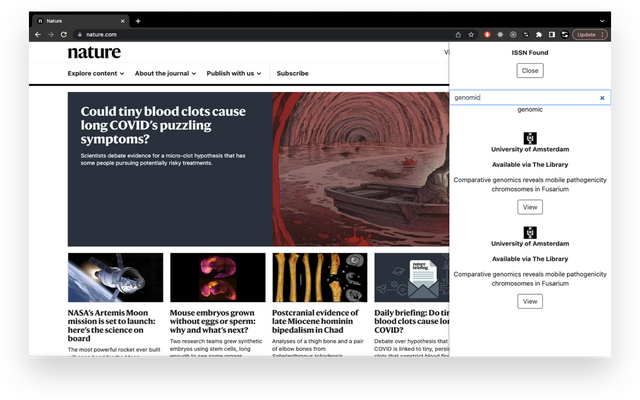Go back using the browser back arrow
The width and height of the screenshot is (640, 400).
(38, 35)
